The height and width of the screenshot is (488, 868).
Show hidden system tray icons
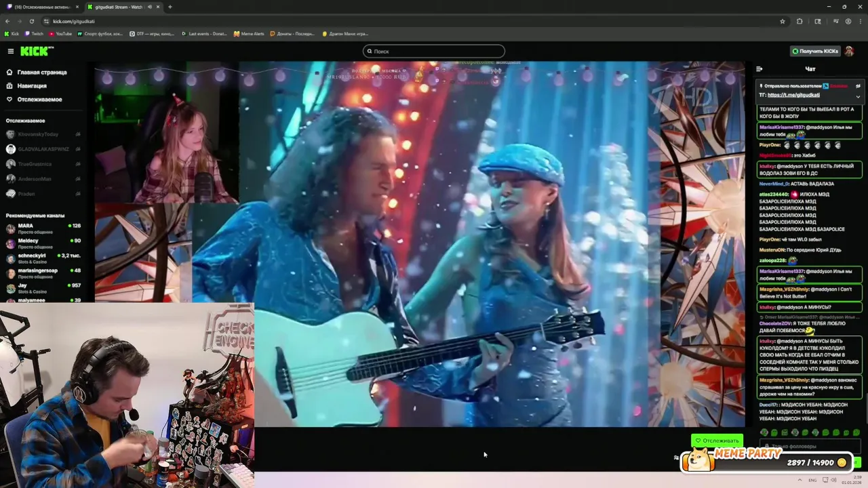[x=800, y=480]
